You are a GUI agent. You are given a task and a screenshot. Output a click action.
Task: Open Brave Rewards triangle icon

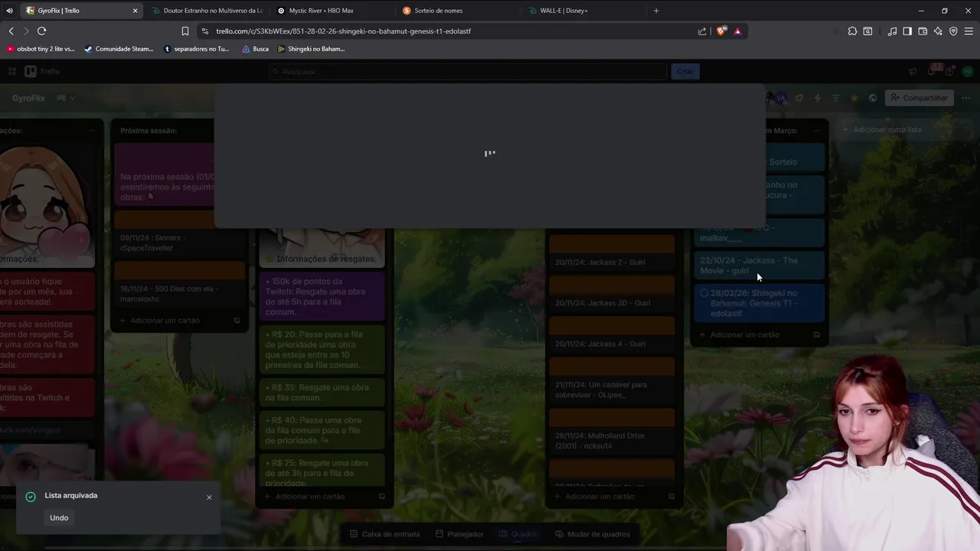(x=737, y=31)
